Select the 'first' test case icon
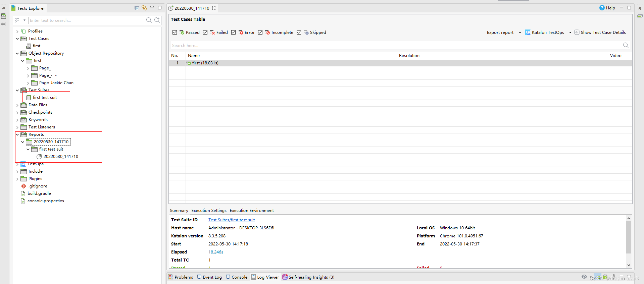Screen dimensions: 644x284 point(29,46)
